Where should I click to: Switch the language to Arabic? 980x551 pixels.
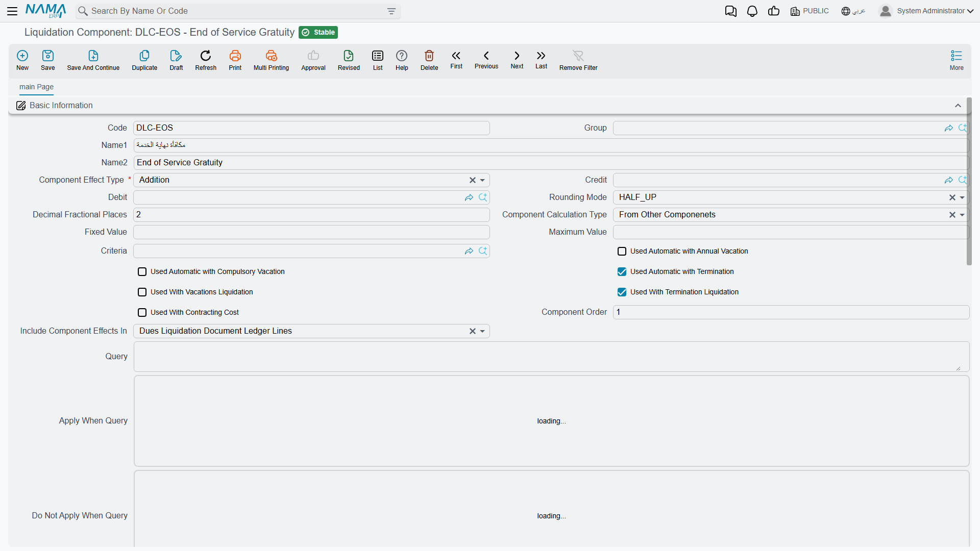click(853, 11)
